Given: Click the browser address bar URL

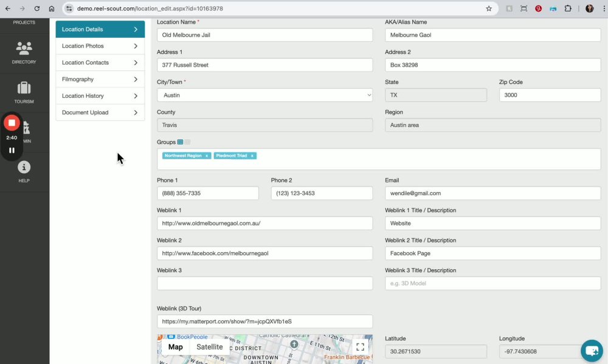Looking at the screenshot, I should click(150, 9).
